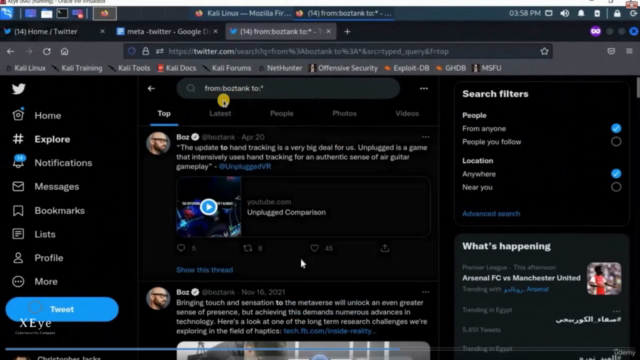The width and height of the screenshot is (640, 360).
Task: Open the Advanced search link
Action: pos(491,213)
